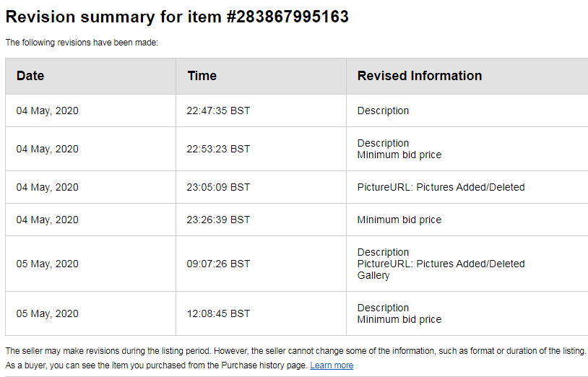588x377 pixels.
Task: Select the 09:07:26 BST time cell
Action: [x=218, y=264]
